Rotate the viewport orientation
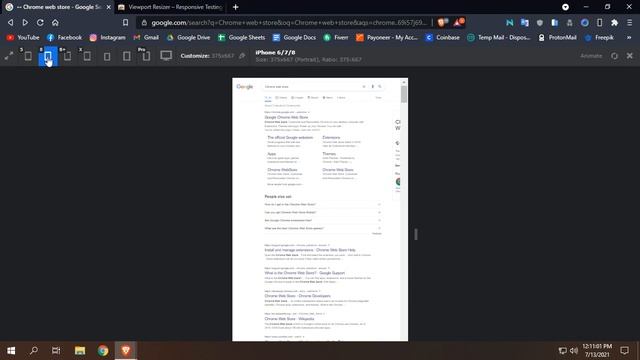 [x=614, y=56]
